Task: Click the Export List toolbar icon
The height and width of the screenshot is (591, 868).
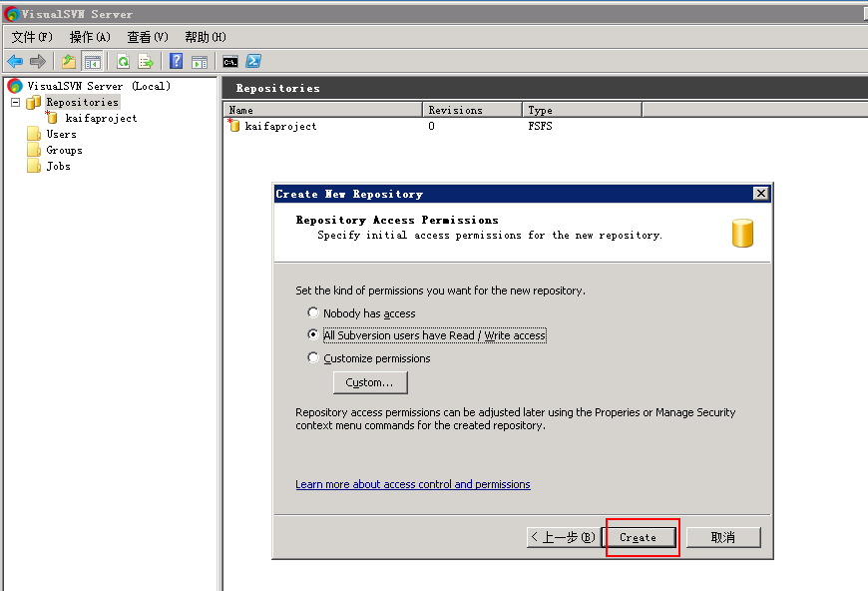Action: tap(146, 61)
